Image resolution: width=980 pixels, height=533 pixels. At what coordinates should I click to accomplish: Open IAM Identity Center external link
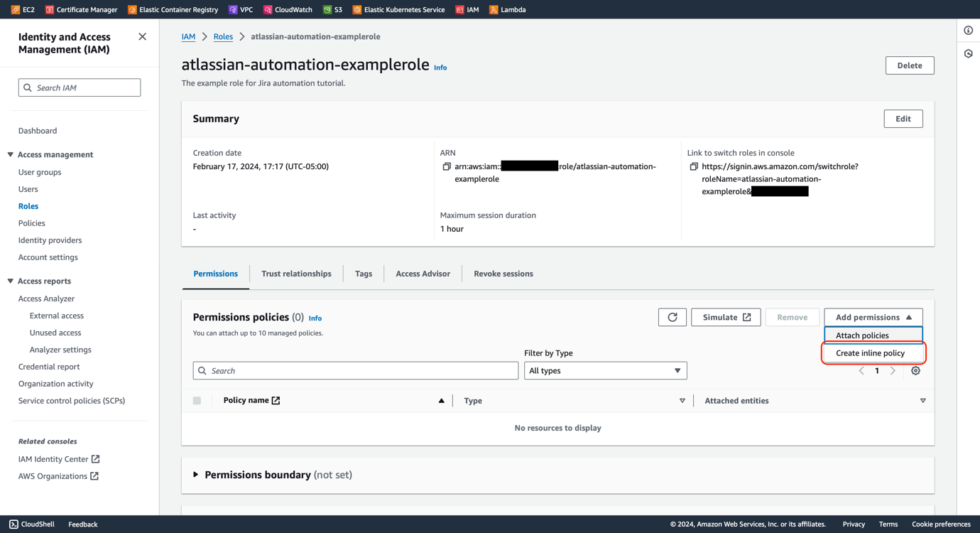coord(59,459)
